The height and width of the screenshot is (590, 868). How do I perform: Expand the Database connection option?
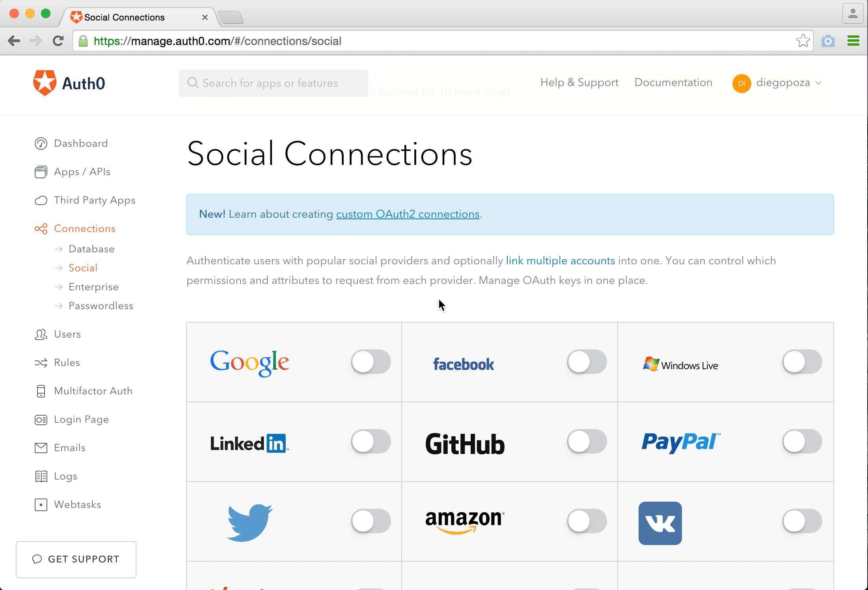(x=91, y=249)
